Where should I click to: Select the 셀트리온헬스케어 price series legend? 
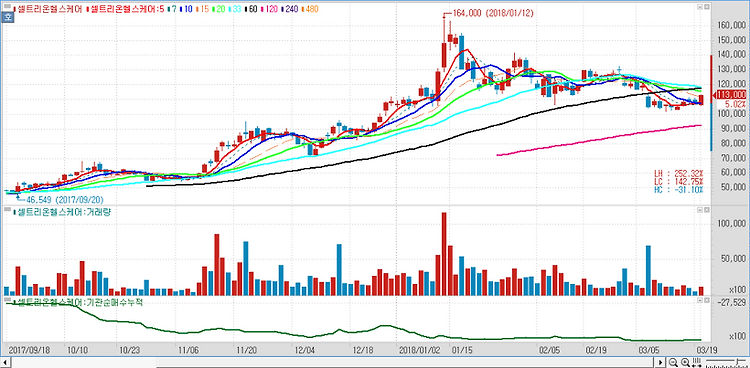coord(48,9)
